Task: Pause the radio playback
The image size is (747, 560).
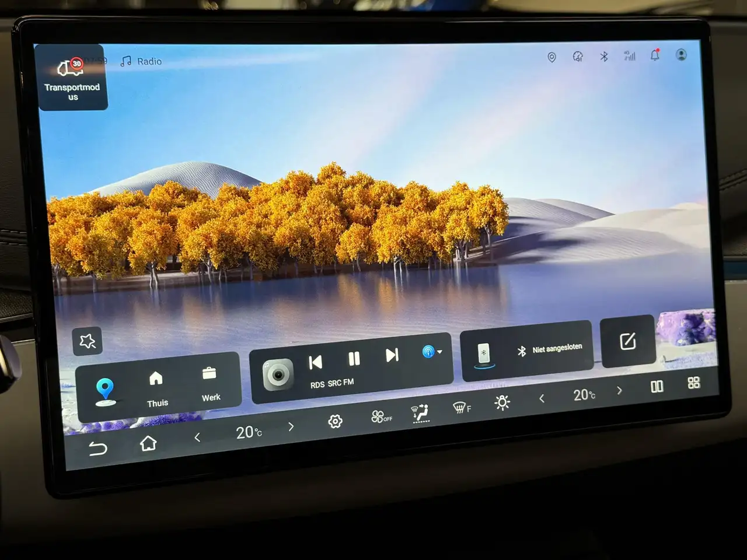Action: (354, 359)
